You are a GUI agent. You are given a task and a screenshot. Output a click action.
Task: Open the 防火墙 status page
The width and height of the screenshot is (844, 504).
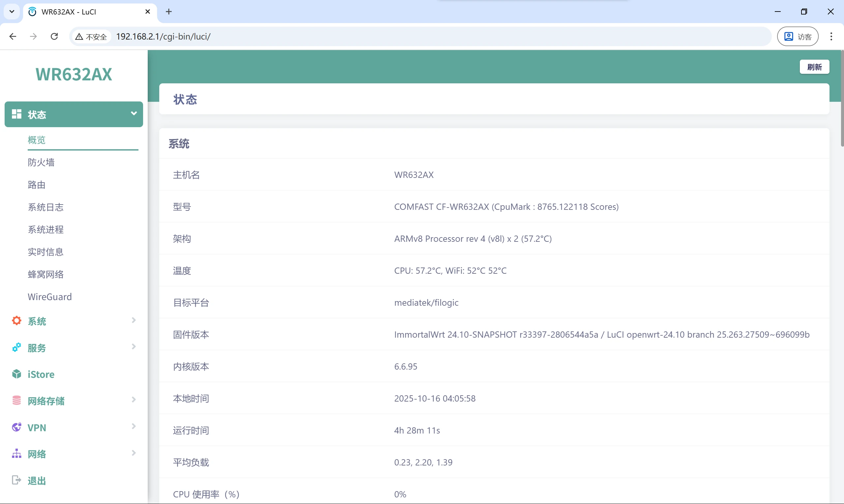pyautogui.click(x=41, y=162)
